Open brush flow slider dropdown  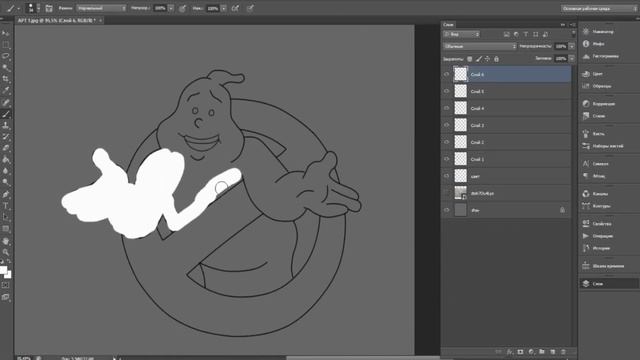224,8
